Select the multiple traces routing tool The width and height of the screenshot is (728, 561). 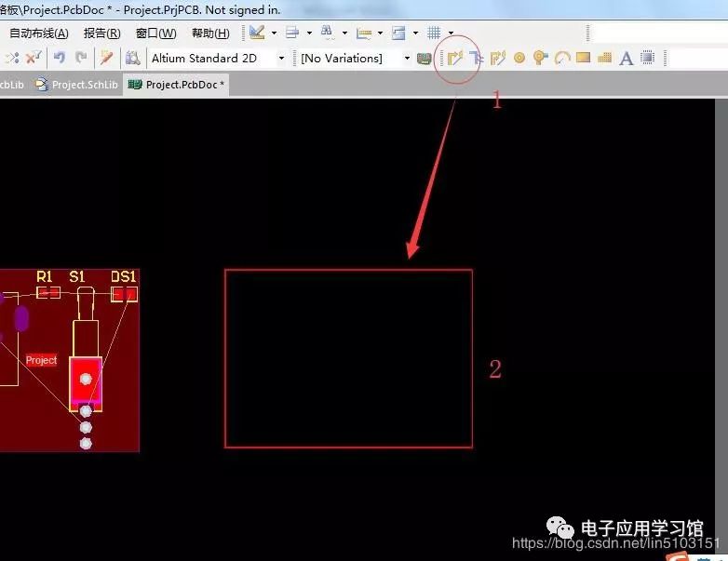[x=498, y=58]
